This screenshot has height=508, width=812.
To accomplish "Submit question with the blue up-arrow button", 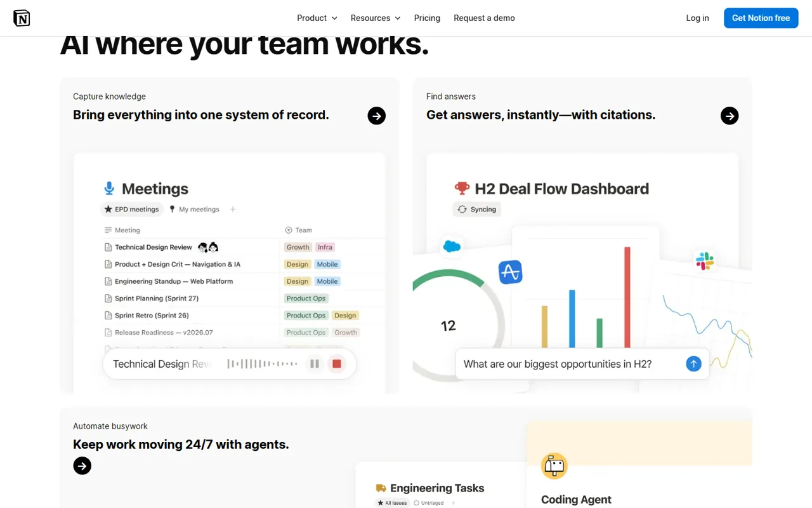I will [693, 364].
